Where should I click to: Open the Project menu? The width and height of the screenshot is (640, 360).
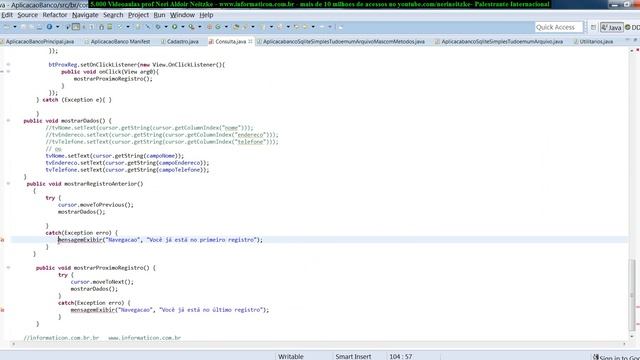click(x=138, y=15)
